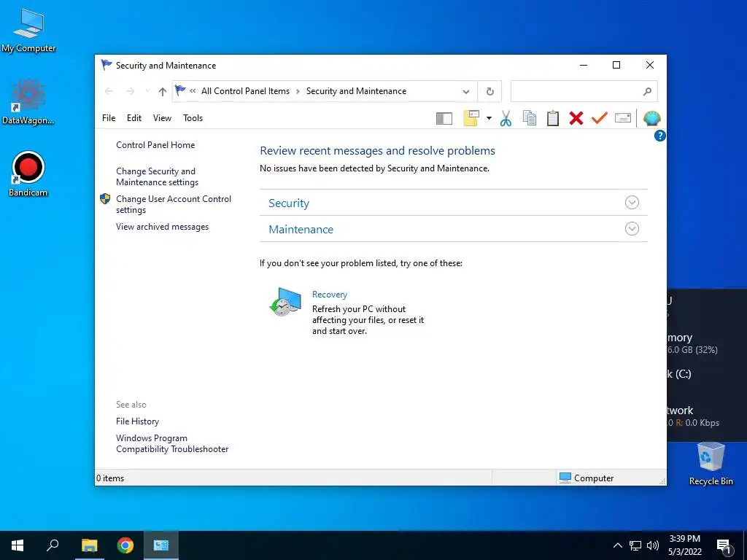The width and height of the screenshot is (747, 560).
Task: Open Change User Account Control settings
Action: tap(174, 204)
